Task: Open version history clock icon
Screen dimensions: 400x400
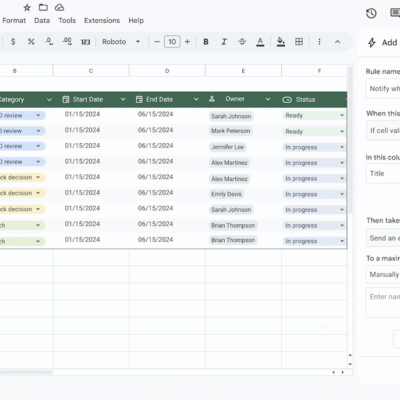Action: 371,13
